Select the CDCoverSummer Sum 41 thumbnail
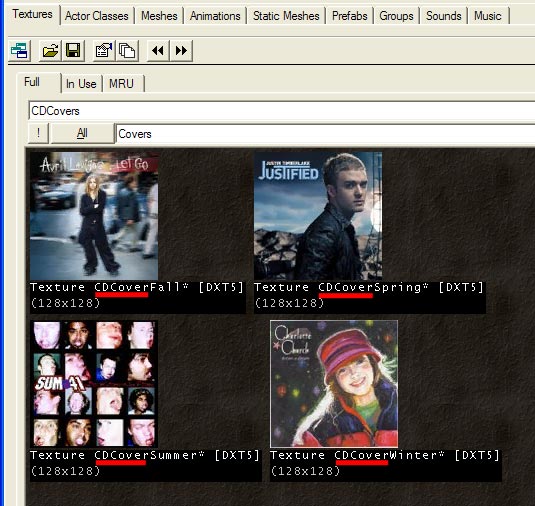This screenshot has height=506, width=535. coord(94,384)
